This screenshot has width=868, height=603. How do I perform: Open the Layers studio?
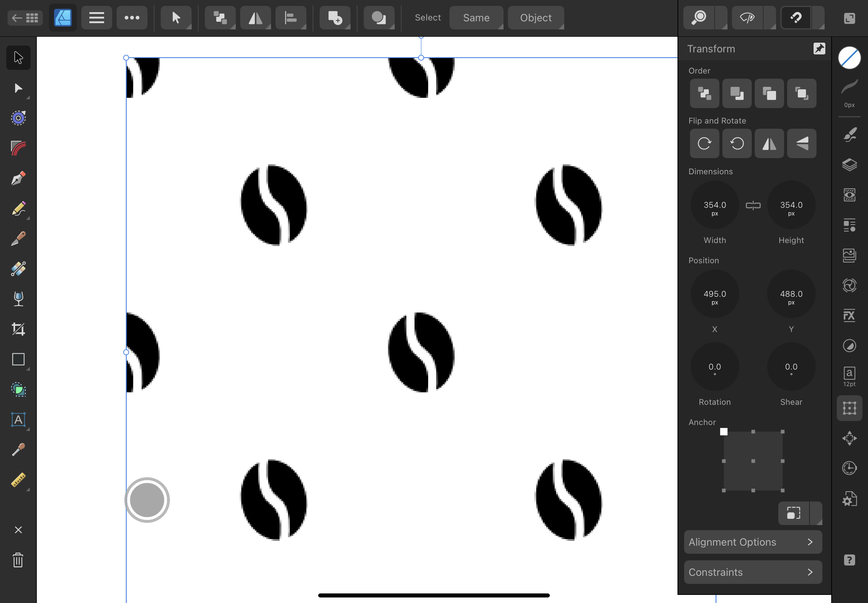tap(850, 165)
